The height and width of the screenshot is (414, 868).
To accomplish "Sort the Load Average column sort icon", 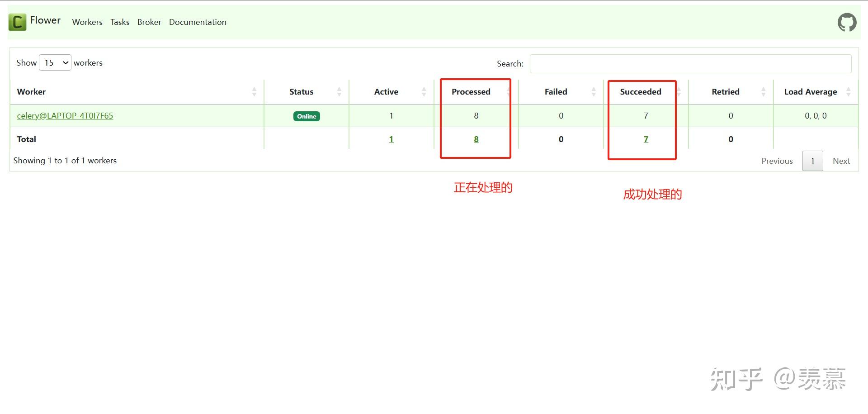I will point(848,91).
